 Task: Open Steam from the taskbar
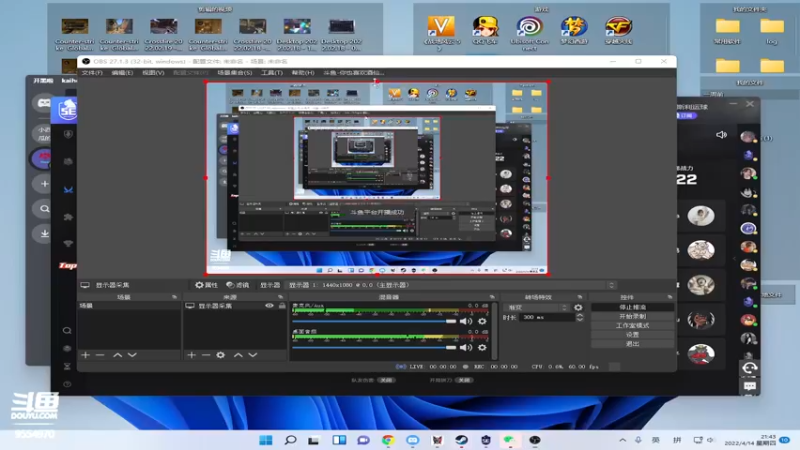tap(461, 440)
